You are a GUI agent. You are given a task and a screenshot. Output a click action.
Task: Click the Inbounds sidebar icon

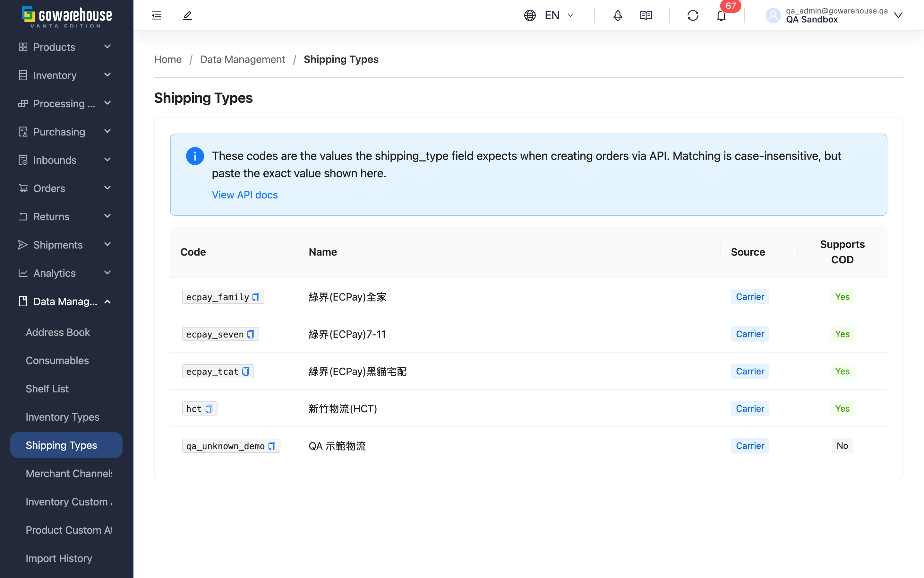23,160
